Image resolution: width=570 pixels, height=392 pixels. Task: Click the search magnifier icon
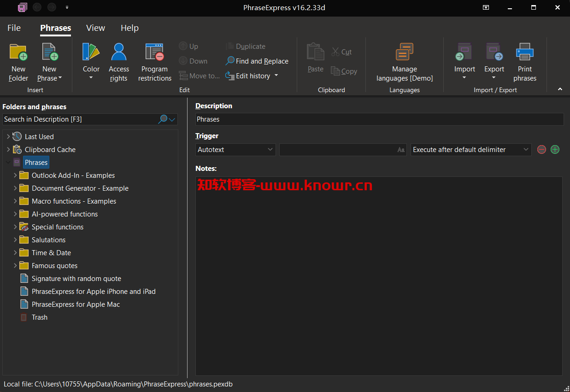[x=163, y=119]
